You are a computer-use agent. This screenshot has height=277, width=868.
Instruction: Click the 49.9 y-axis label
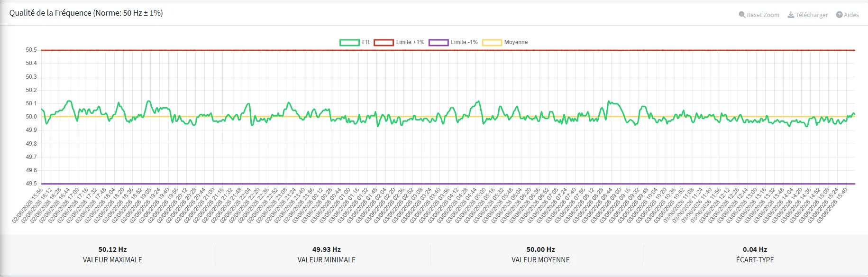point(31,130)
